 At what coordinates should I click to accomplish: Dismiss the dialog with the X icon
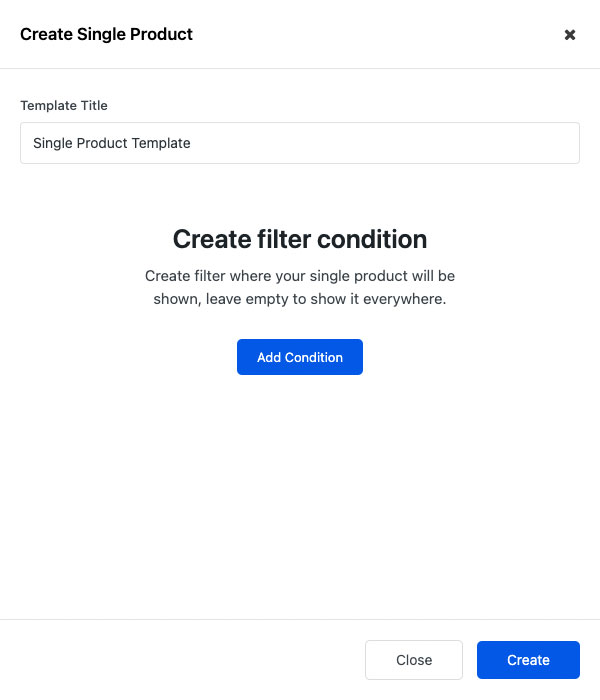coord(570,35)
